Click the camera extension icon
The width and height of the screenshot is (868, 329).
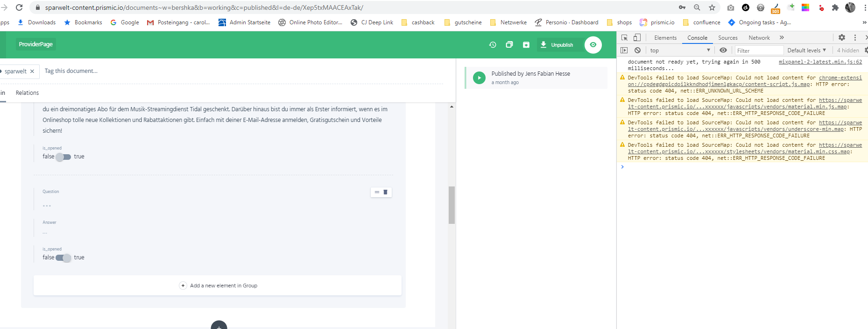[731, 7]
